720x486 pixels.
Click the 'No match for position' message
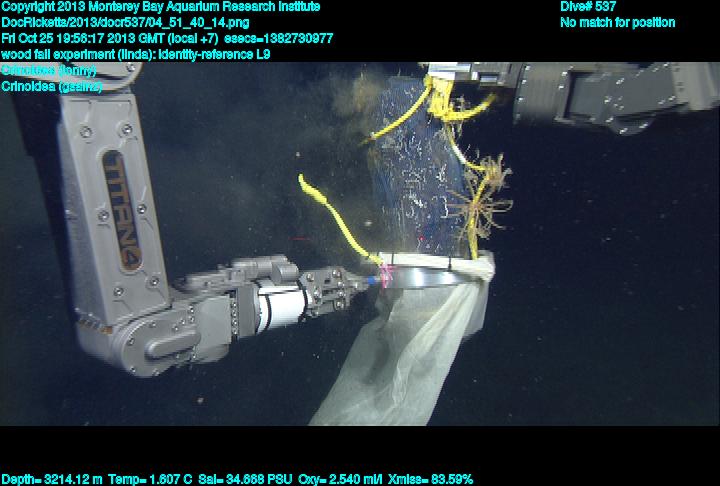click(x=617, y=22)
